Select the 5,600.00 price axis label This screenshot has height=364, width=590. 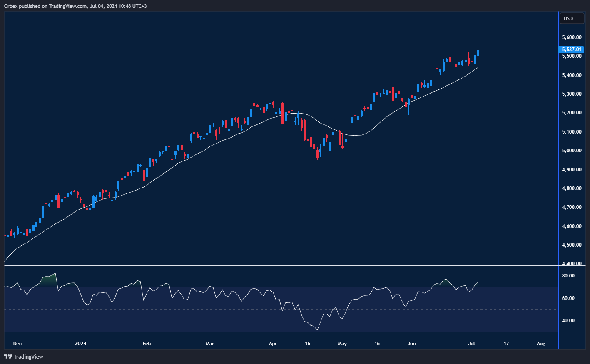pyautogui.click(x=571, y=37)
